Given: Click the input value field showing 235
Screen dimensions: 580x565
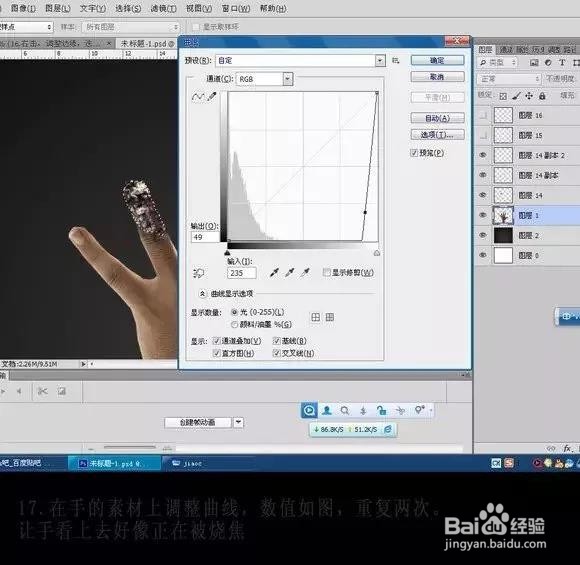Looking at the screenshot, I should click(242, 273).
